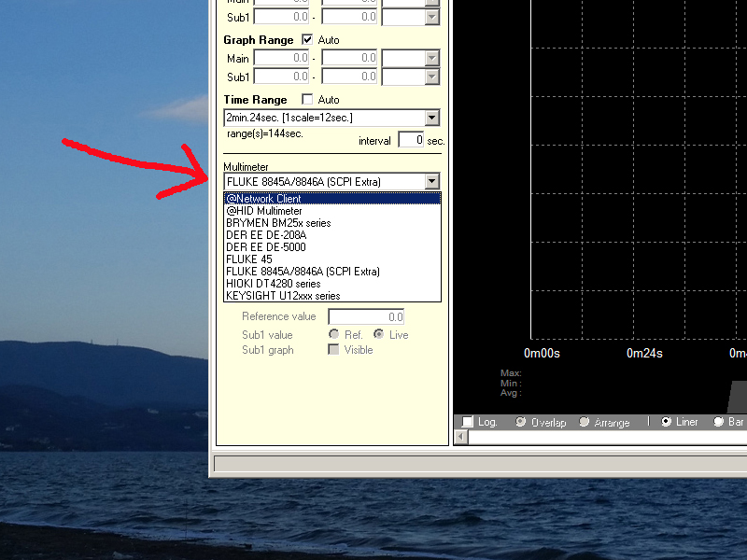Uncheck the Graph Range Auto checkbox
747x560 pixels.
click(307, 39)
